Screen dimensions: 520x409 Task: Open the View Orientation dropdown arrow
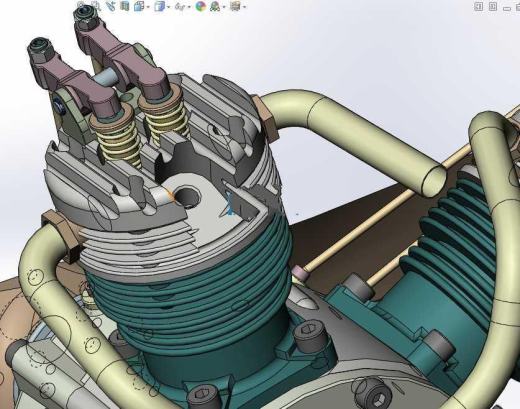(x=148, y=7)
